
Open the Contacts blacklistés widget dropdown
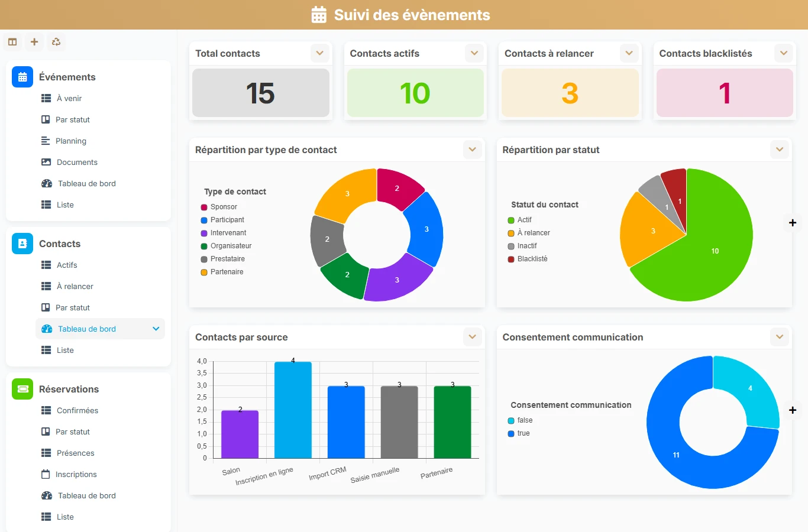click(x=784, y=53)
